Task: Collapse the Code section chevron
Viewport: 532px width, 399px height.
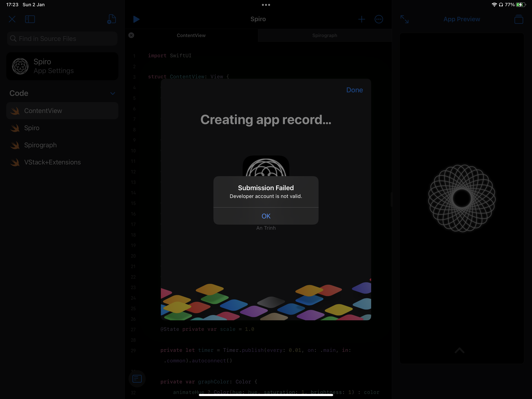Action: click(x=113, y=93)
